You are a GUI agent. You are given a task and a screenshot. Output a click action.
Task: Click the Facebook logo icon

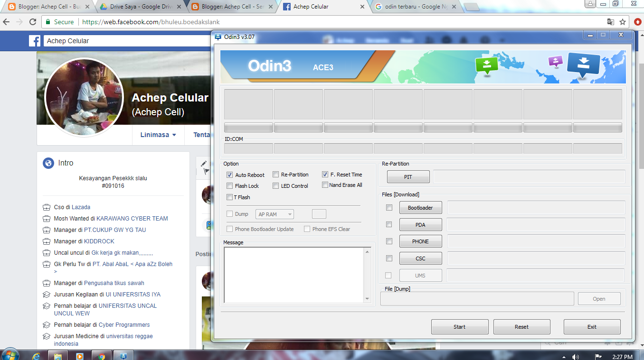(35, 41)
